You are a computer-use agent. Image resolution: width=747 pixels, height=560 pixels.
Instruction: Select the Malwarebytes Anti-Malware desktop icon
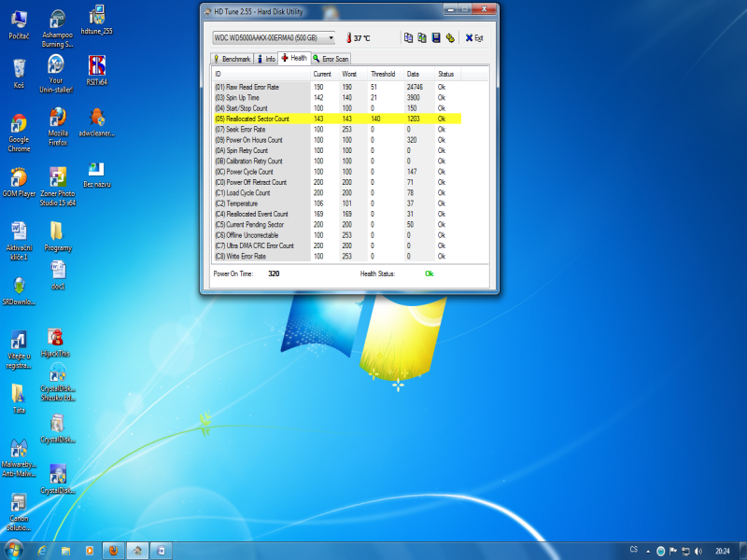click(x=19, y=457)
